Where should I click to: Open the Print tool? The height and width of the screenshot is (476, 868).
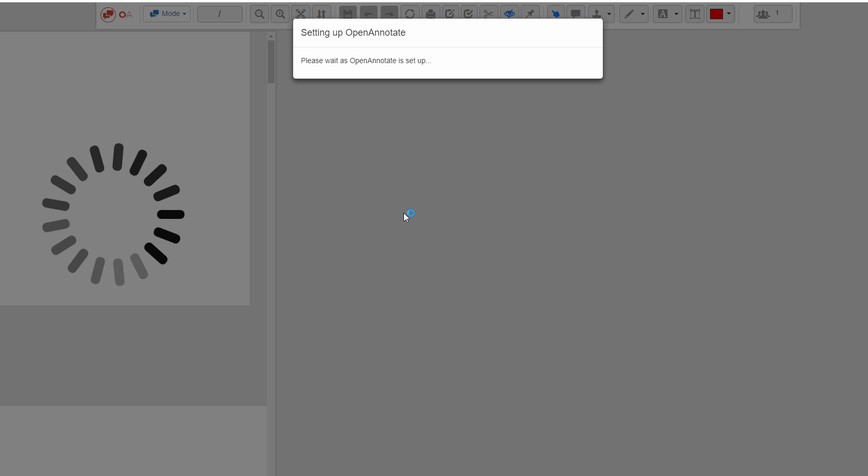click(x=430, y=14)
